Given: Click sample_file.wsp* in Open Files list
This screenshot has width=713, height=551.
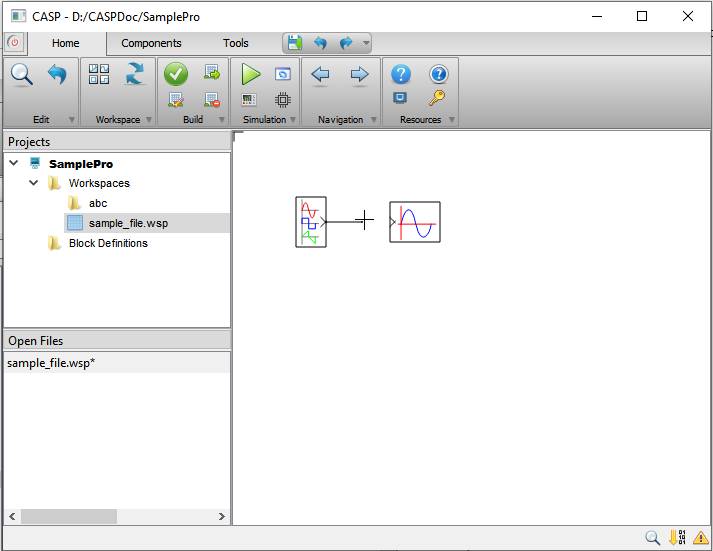Looking at the screenshot, I should (x=51, y=363).
